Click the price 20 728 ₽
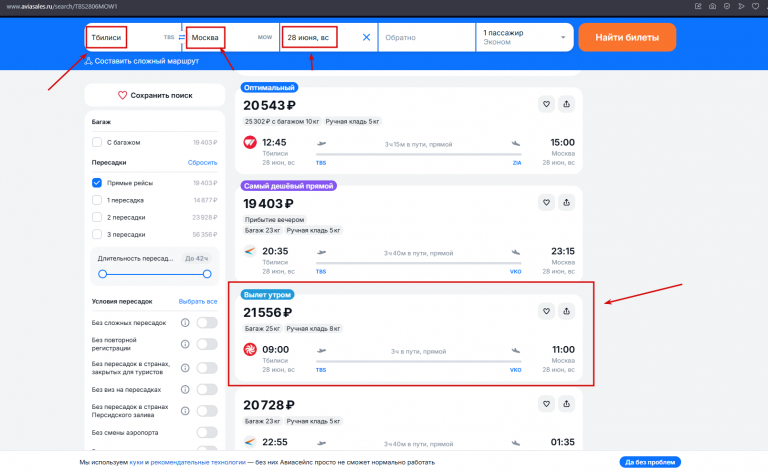This screenshot has height=472, width=768. tap(269, 405)
